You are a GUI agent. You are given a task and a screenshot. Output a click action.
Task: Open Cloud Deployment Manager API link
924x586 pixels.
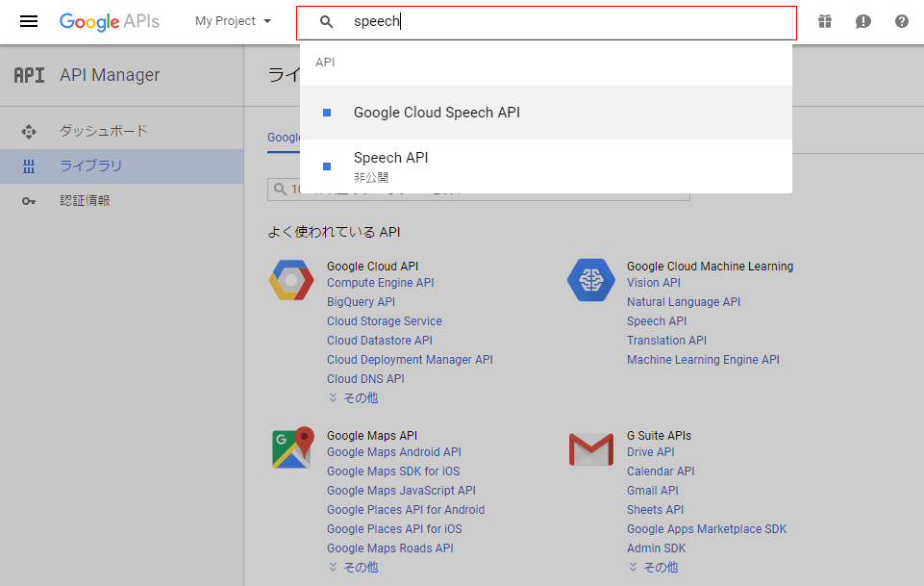pyautogui.click(x=411, y=360)
